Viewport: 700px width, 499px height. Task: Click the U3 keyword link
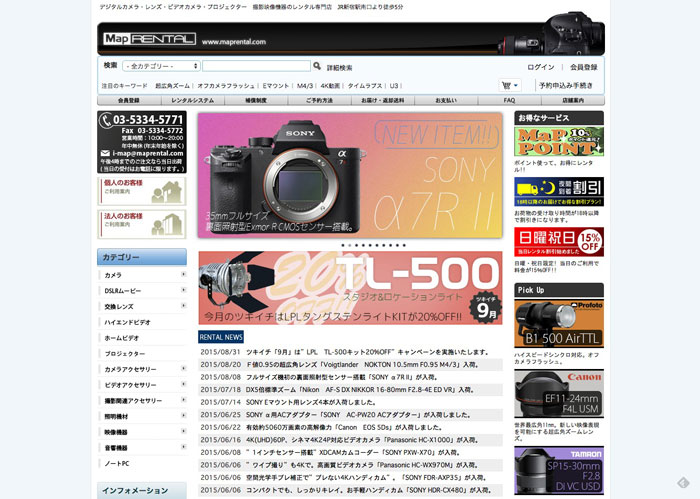click(x=394, y=86)
